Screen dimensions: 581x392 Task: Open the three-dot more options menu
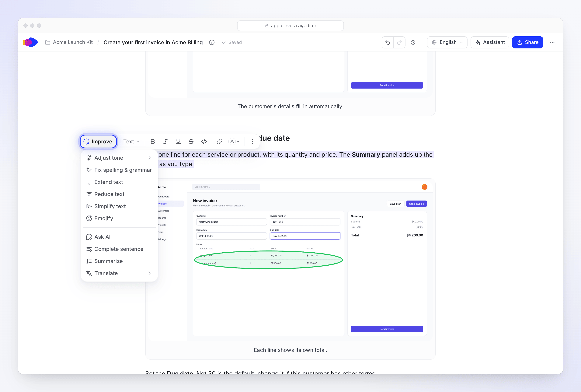coord(552,42)
